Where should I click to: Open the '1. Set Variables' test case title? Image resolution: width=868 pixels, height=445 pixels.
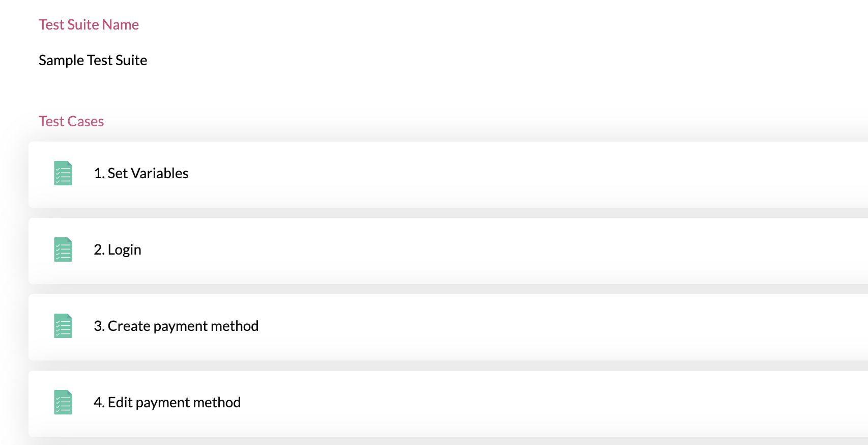point(141,173)
